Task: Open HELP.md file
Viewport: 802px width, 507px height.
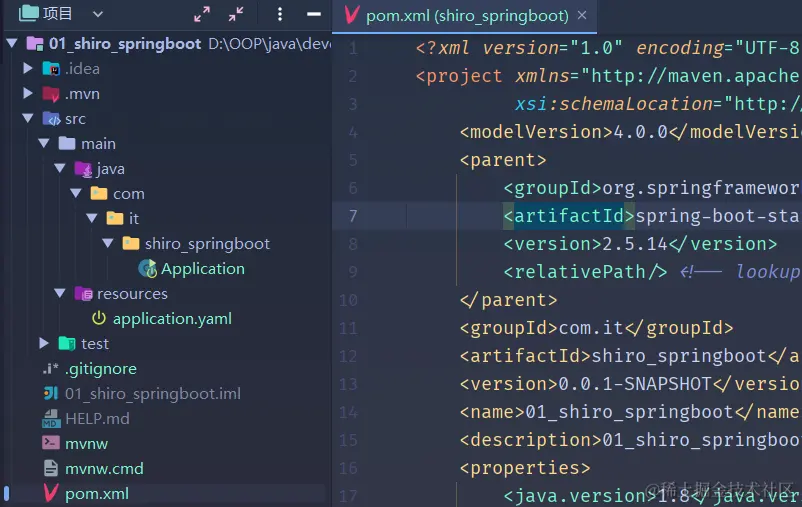Action: click(x=97, y=419)
